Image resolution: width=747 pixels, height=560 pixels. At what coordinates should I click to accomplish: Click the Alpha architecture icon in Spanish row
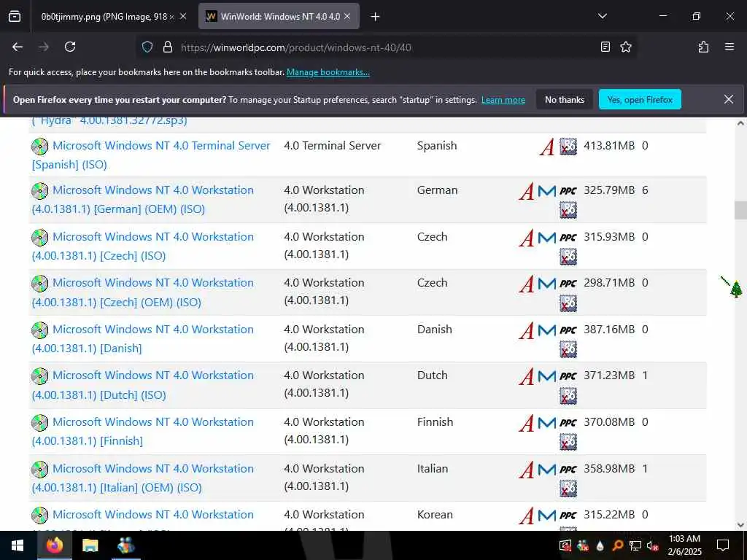point(547,147)
